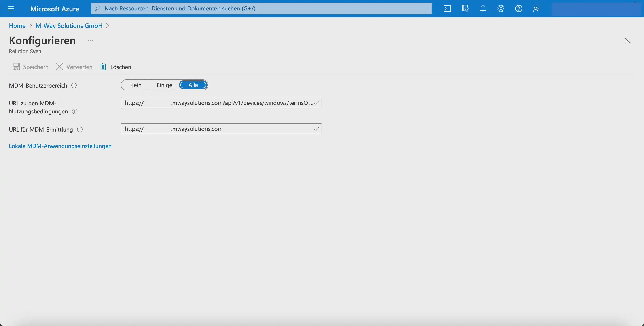Image resolution: width=644 pixels, height=326 pixels.
Task: Go to the Home breadcrumb
Action: pyautogui.click(x=17, y=26)
